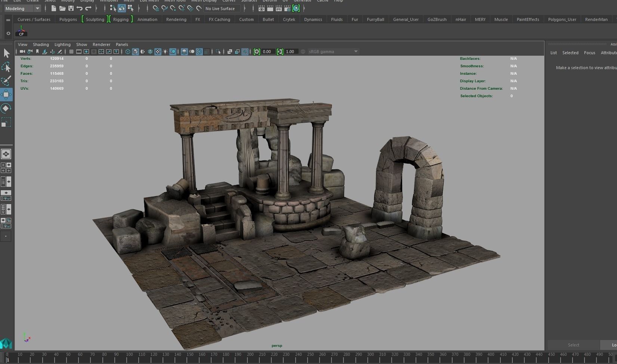The image size is (617, 364).
Task: Select the Scale tool
Action: [6, 122]
